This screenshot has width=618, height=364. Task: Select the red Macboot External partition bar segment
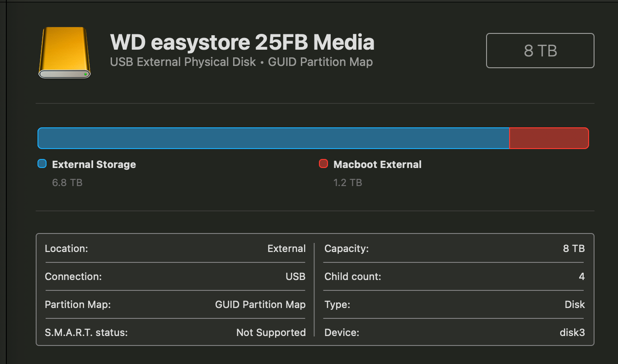point(549,138)
